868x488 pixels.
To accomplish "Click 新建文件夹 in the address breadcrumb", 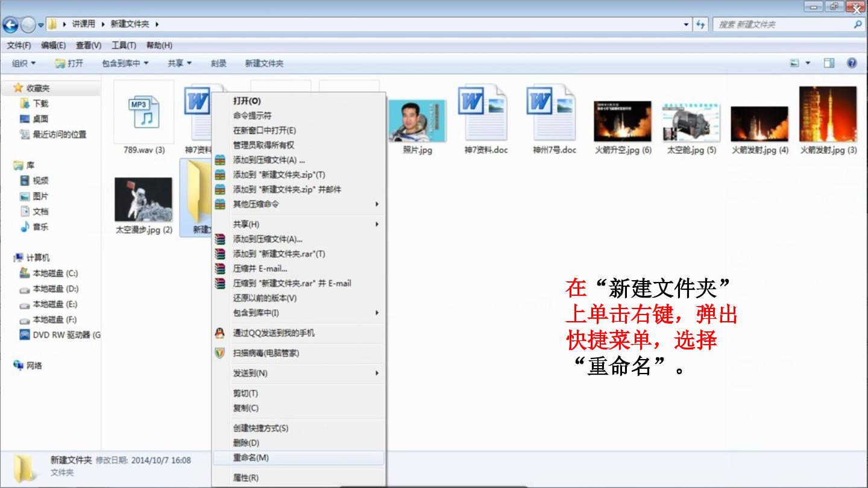I will click(x=130, y=24).
